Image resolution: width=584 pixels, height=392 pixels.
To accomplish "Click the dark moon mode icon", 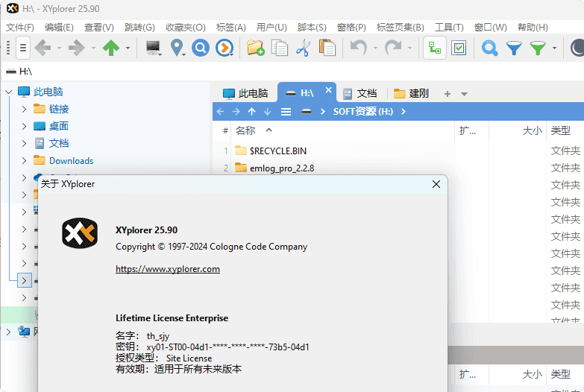I will pos(577,48).
